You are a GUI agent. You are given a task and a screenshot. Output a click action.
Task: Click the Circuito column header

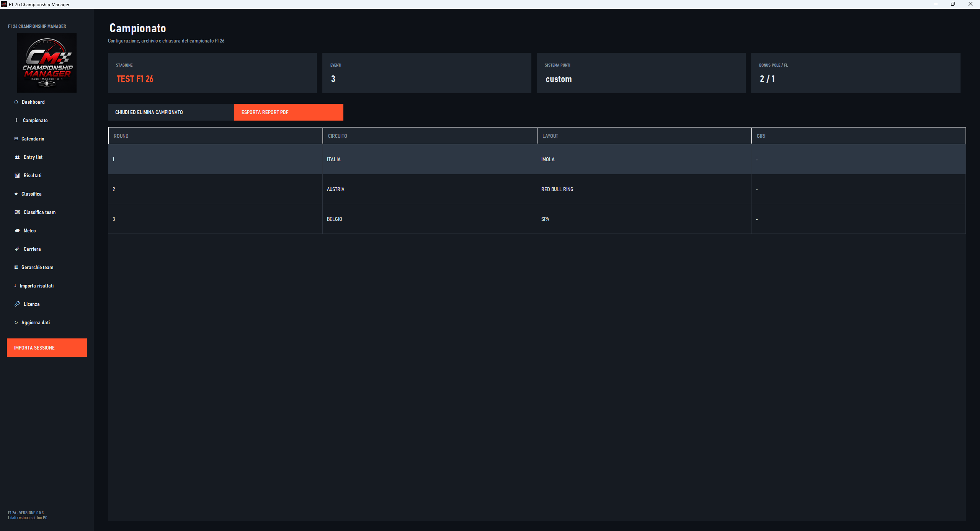pyautogui.click(x=430, y=136)
